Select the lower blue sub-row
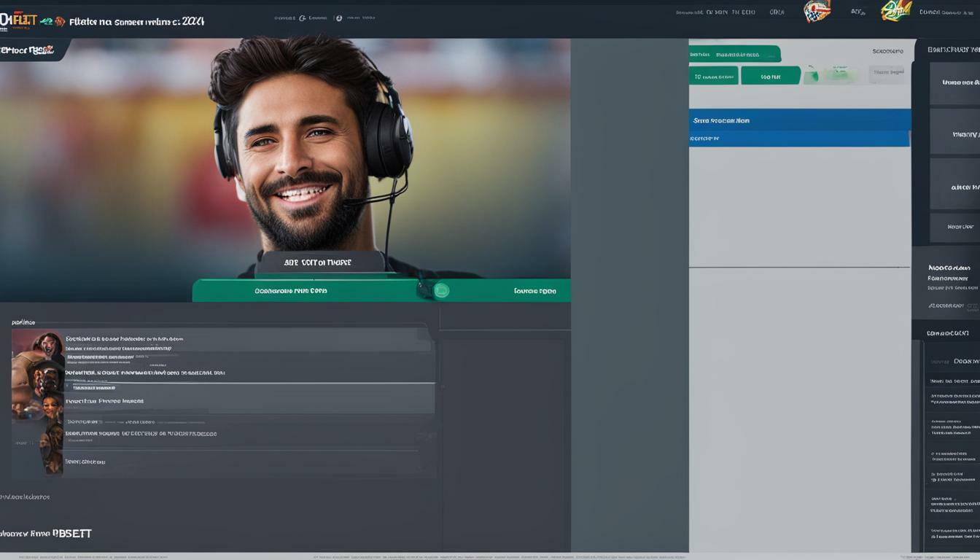This screenshot has width=980, height=560. coord(799,139)
